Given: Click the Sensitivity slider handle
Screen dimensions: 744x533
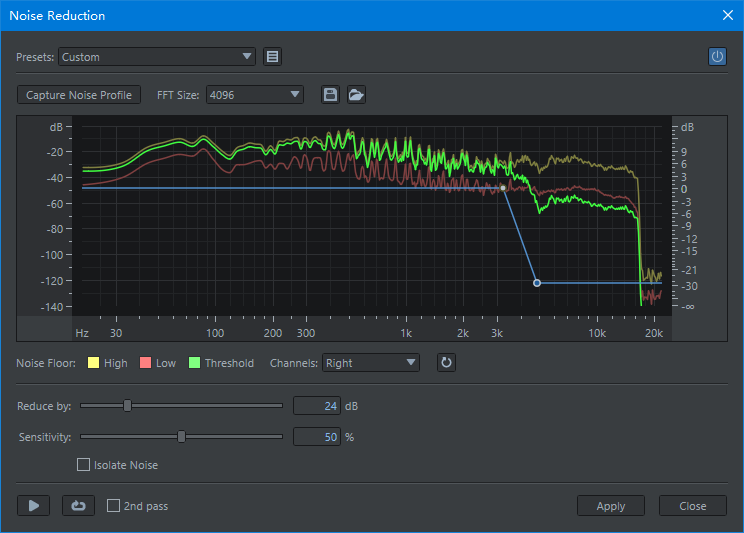Looking at the screenshot, I should (181, 437).
